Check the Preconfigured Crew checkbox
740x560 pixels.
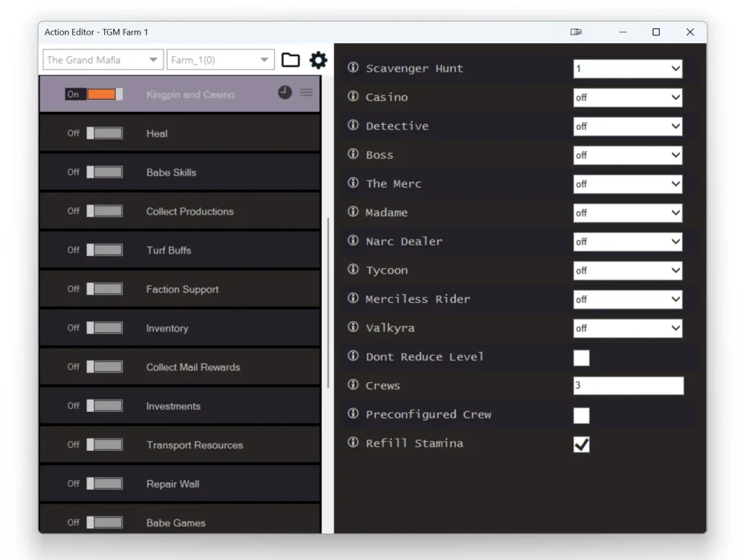point(582,415)
